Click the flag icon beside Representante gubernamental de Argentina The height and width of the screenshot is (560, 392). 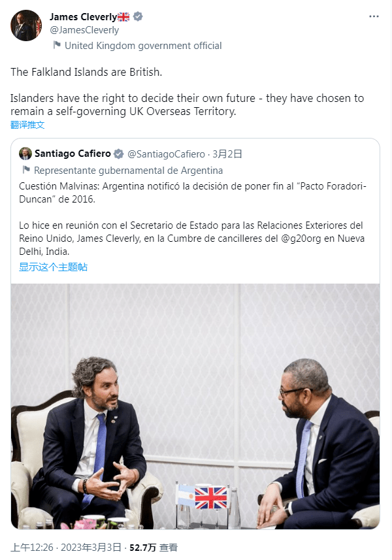click(26, 170)
